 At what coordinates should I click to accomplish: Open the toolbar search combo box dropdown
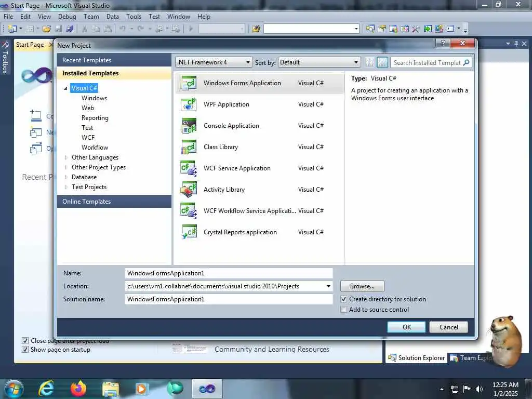pos(356,29)
